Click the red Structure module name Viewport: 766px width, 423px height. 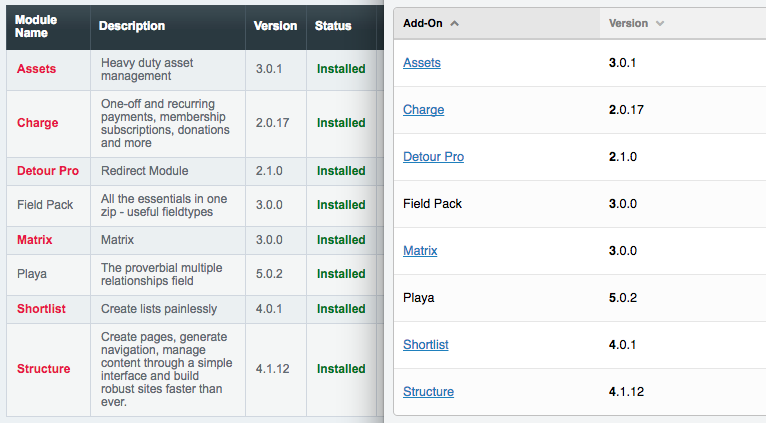[43, 369]
